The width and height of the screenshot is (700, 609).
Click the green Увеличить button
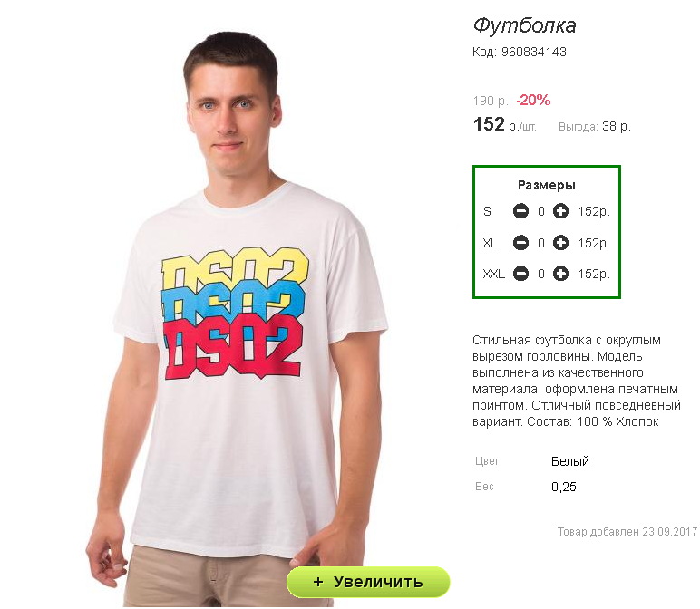tap(368, 582)
